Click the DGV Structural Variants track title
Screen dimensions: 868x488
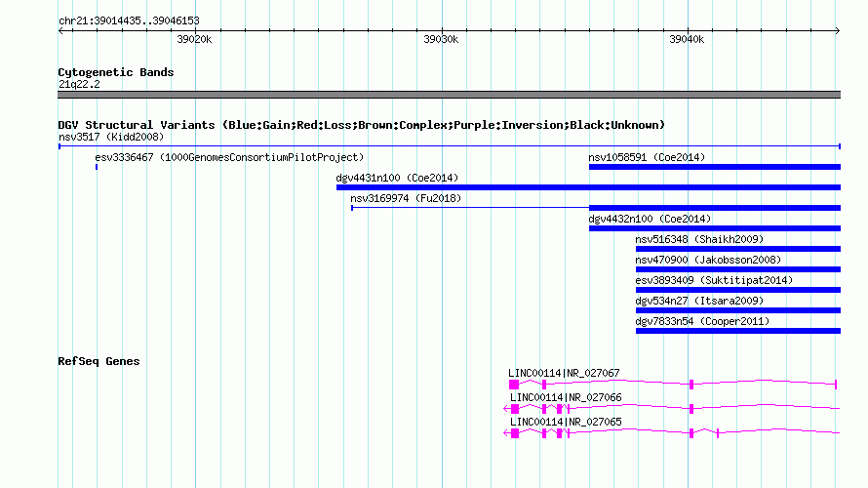(x=361, y=125)
